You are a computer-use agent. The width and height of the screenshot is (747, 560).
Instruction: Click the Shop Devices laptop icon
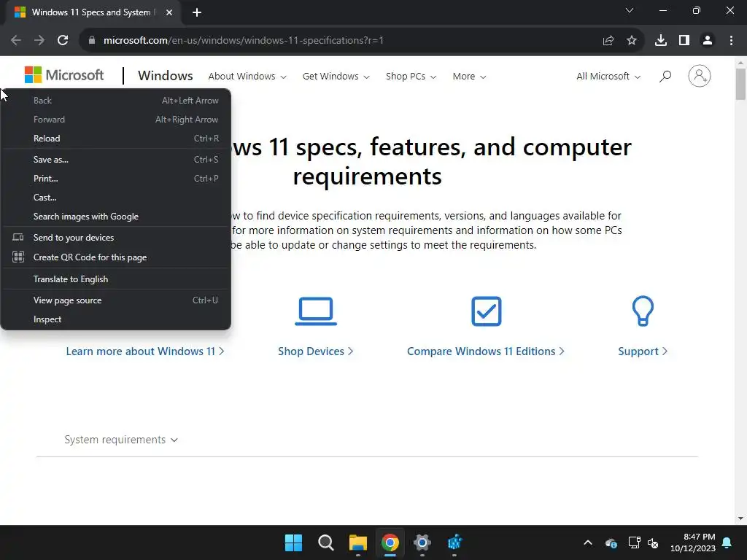click(316, 311)
